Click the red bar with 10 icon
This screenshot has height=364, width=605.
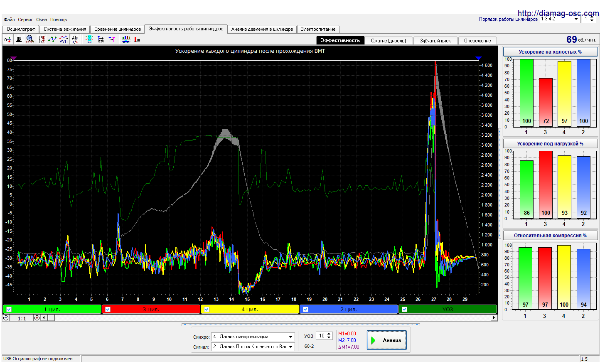(x=138, y=39)
